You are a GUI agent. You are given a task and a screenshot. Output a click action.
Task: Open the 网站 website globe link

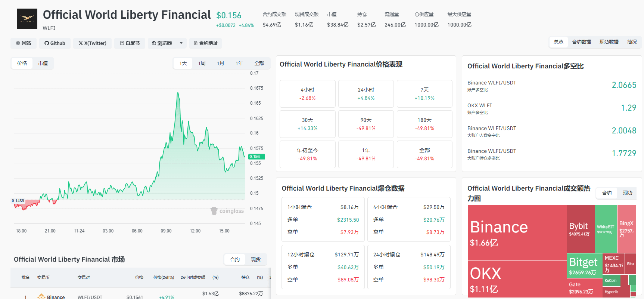click(24, 43)
